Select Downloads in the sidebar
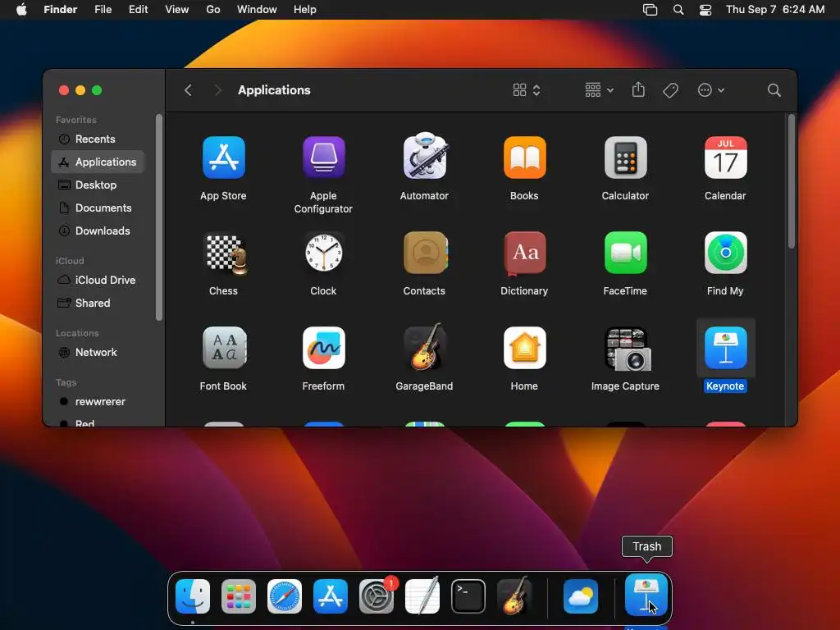The width and height of the screenshot is (840, 630). tap(98, 231)
